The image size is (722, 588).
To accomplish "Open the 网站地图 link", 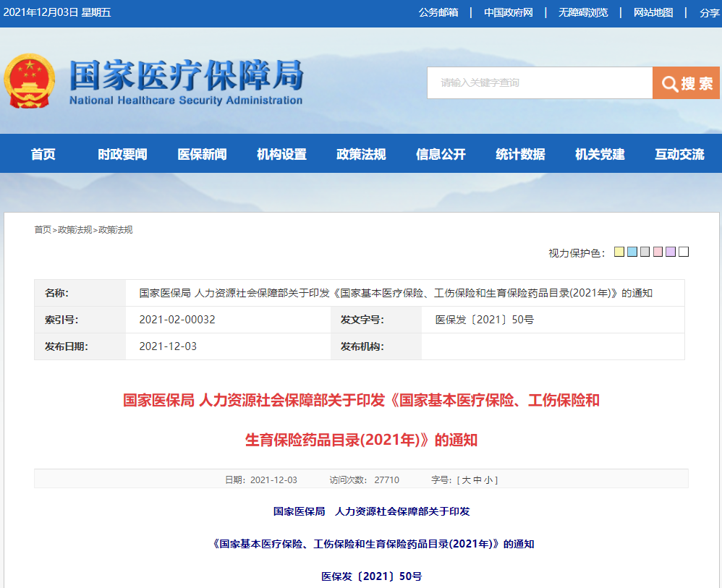I will pyautogui.click(x=653, y=12).
